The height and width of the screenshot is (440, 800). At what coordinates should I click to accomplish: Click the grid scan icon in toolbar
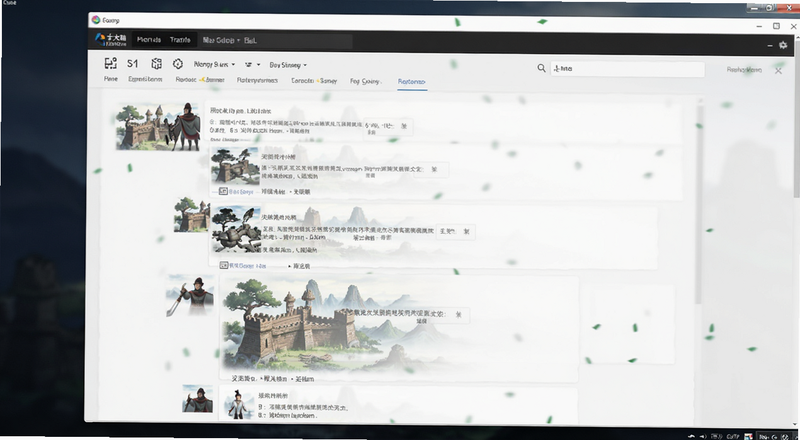[110, 63]
